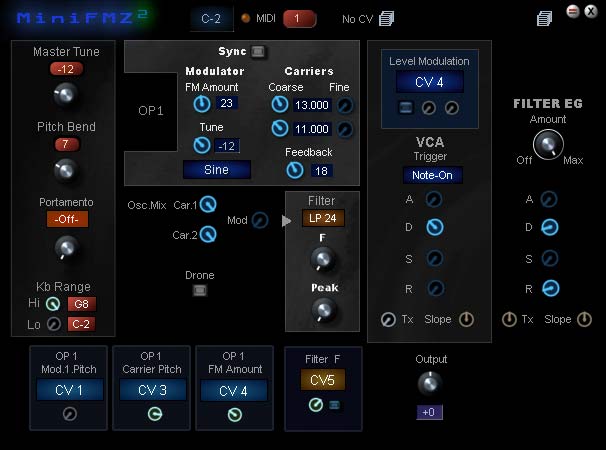Image resolution: width=606 pixels, height=450 pixels.
Task: Click the green knob under Filter F CV5
Action: click(x=316, y=405)
